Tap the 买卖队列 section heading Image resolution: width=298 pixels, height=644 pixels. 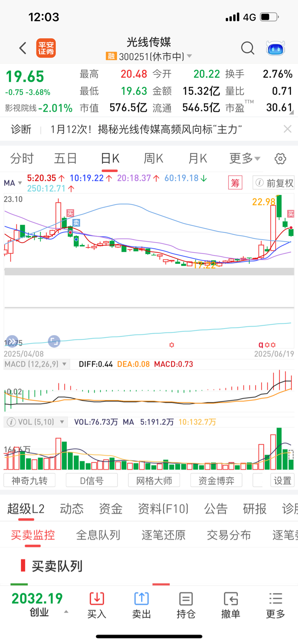coord(57,566)
